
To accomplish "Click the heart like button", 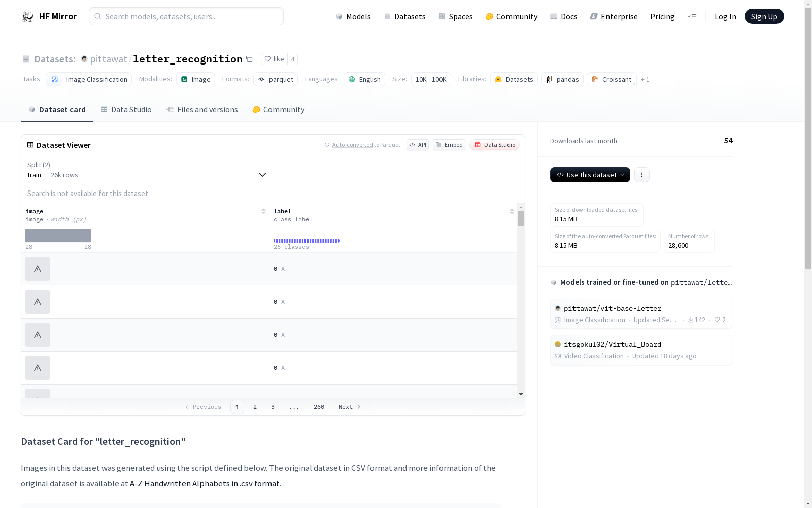I will tap(274, 59).
